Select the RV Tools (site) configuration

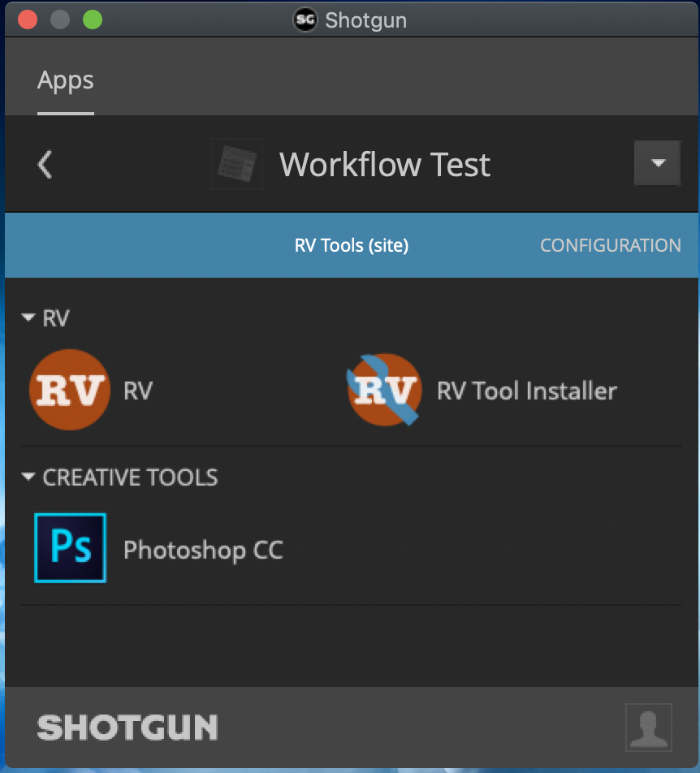click(x=352, y=245)
